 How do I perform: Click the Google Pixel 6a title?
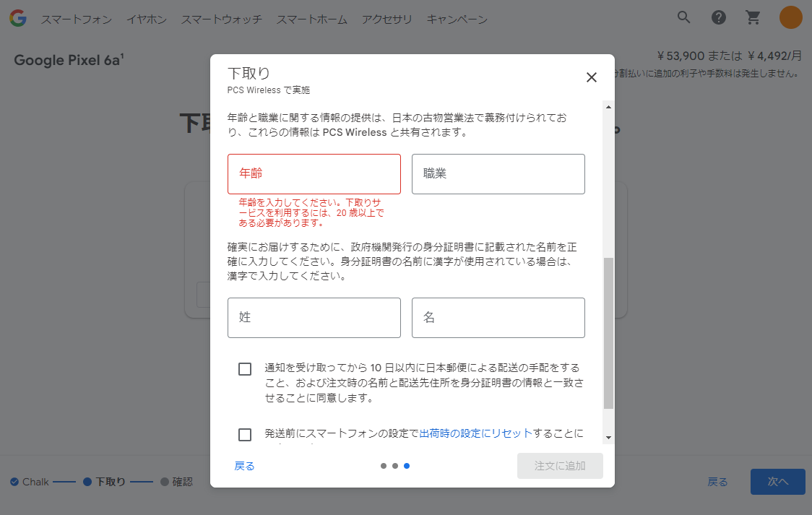(x=69, y=60)
